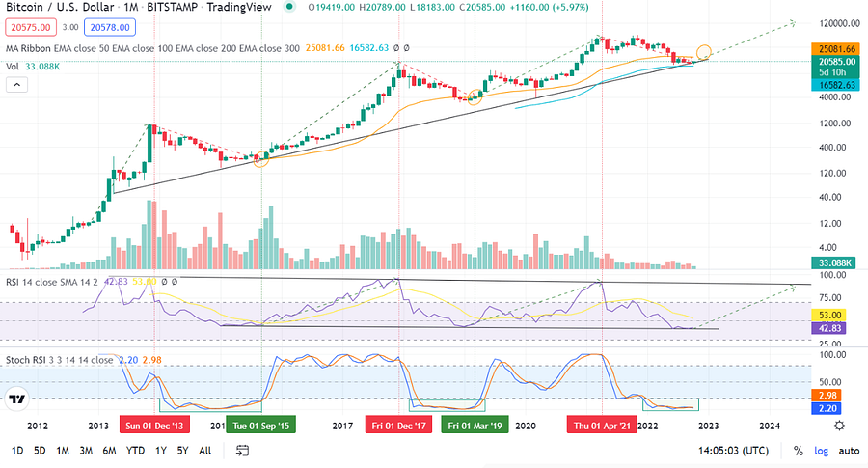Click the Sun 01 Dec '13 date marker

154,426
